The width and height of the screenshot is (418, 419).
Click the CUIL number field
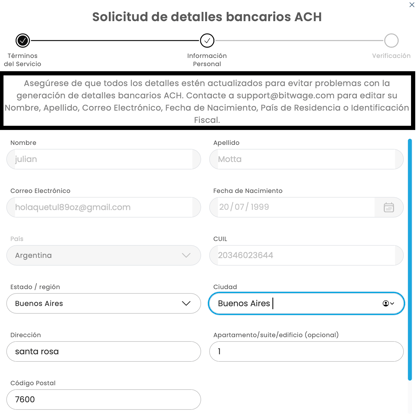306,255
